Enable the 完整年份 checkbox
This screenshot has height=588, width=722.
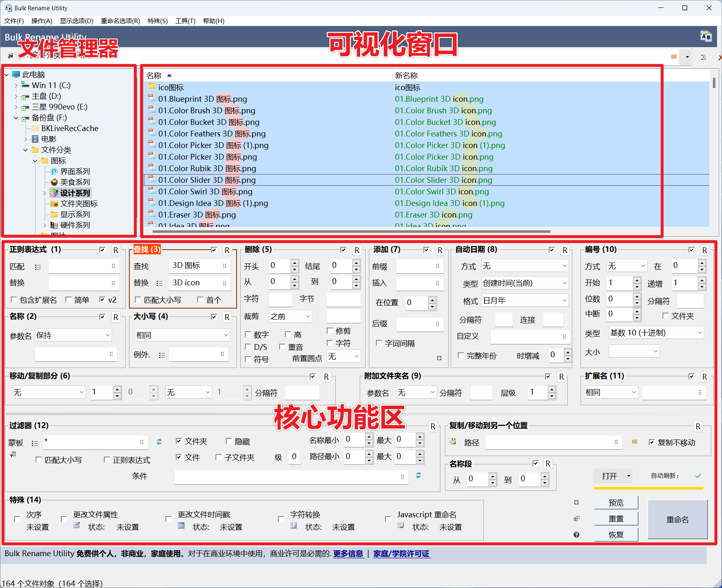click(x=461, y=356)
